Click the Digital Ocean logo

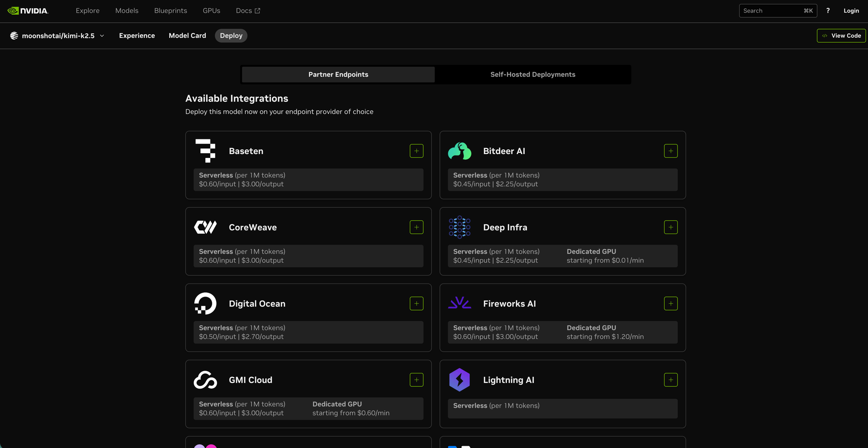[x=206, y=303]
